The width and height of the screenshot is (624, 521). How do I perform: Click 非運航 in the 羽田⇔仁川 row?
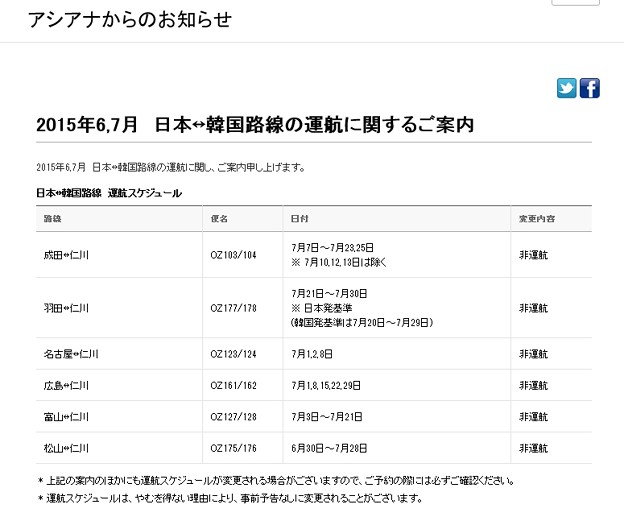(x=533, y=308)
